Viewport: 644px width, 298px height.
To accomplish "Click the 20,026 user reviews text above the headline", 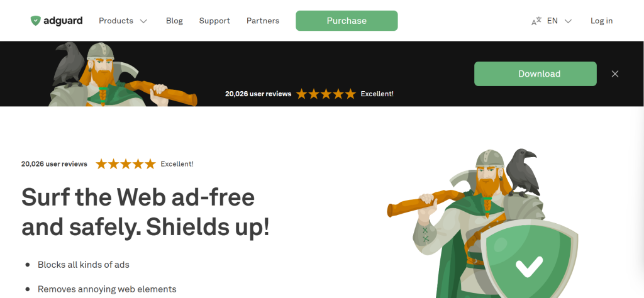I will coord(54,164).
